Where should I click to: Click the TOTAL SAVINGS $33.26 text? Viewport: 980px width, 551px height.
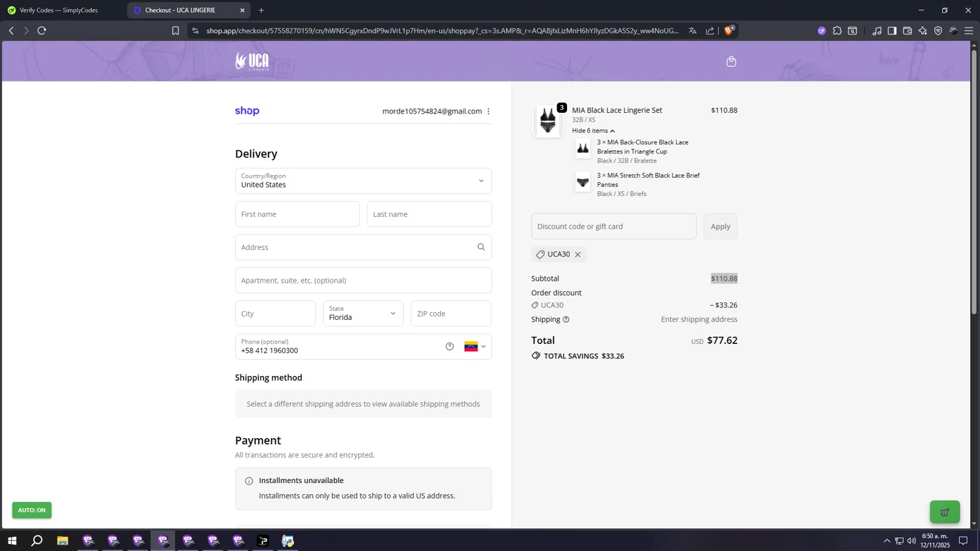(x=583, y=356)
